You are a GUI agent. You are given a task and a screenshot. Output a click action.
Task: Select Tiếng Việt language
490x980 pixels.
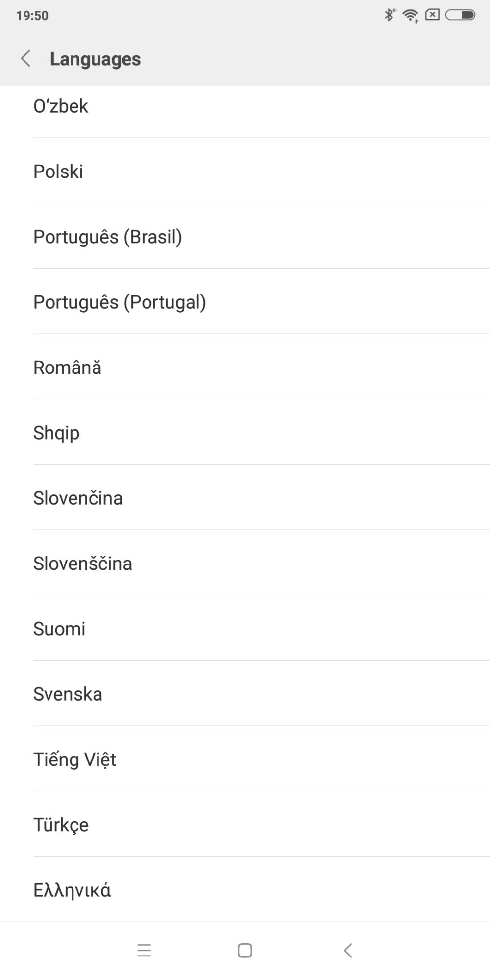click(74, 759)
